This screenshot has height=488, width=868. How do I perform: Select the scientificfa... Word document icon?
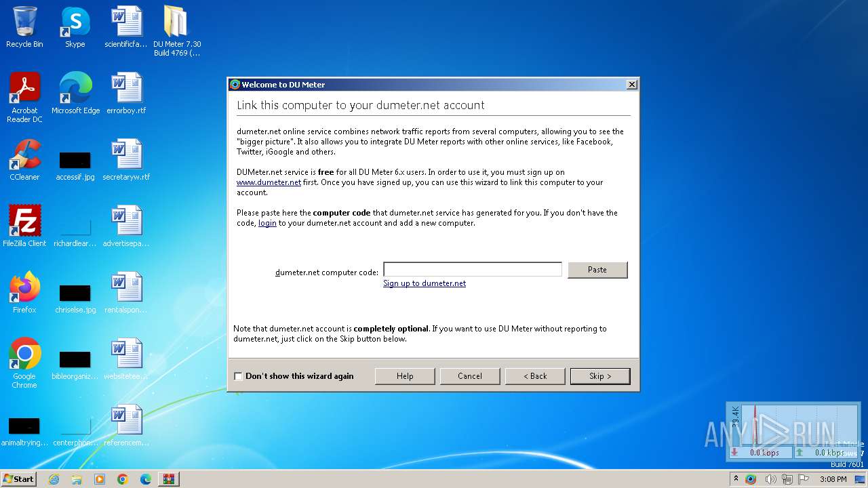pos(126,27)
